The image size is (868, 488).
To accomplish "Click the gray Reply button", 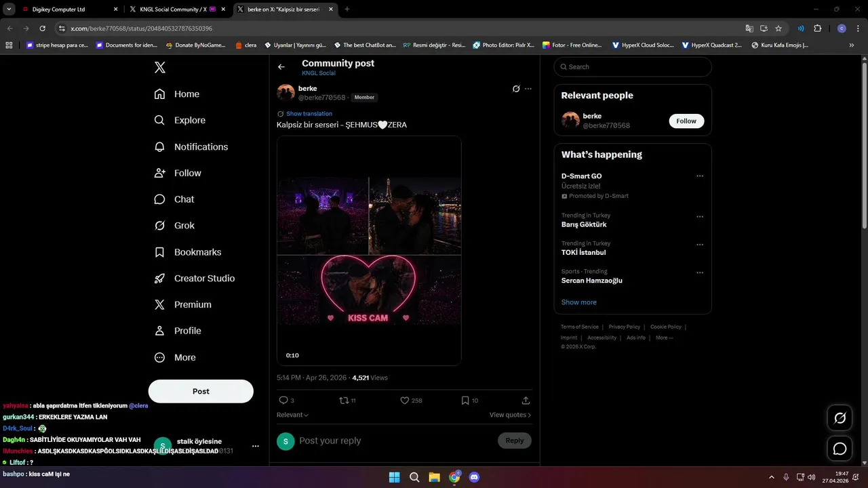I will tap(515, 441).
